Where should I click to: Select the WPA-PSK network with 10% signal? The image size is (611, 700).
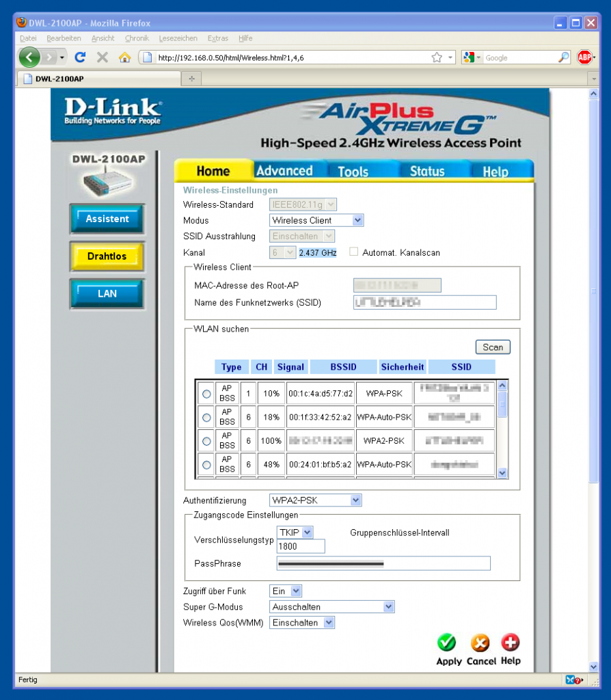pyautogui.click(x=206, y=393)
